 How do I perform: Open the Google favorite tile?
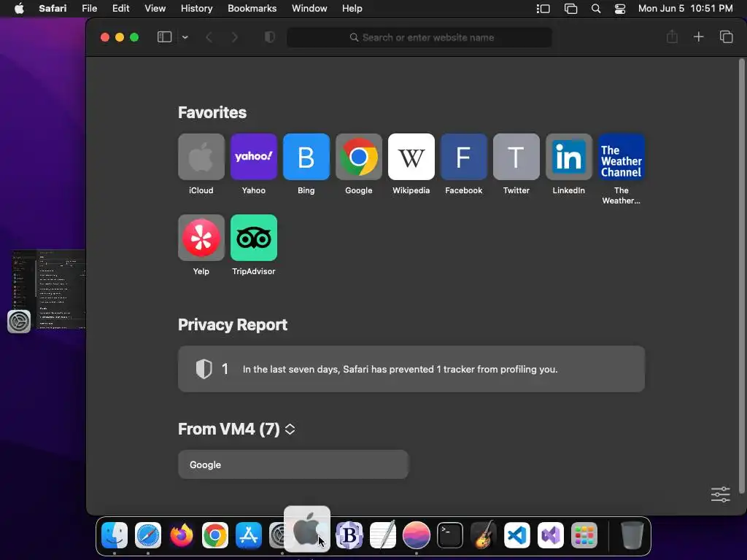359,157
